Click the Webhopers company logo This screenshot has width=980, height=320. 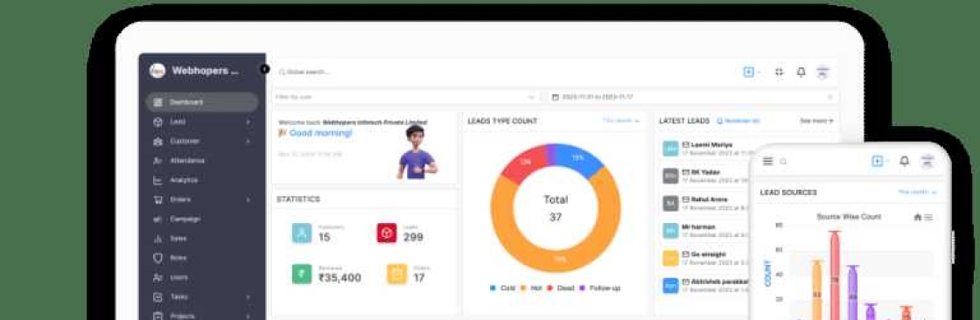[157, 71]
